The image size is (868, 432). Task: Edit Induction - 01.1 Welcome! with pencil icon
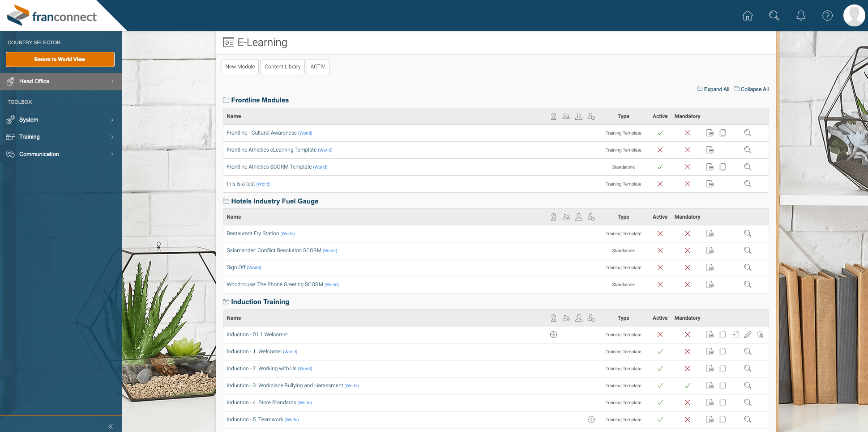[x=748, y=335]
